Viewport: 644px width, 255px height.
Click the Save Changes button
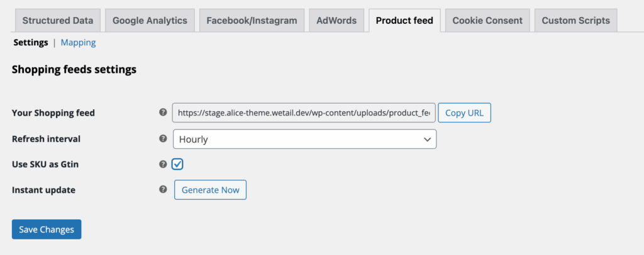[x=47, y=229]
